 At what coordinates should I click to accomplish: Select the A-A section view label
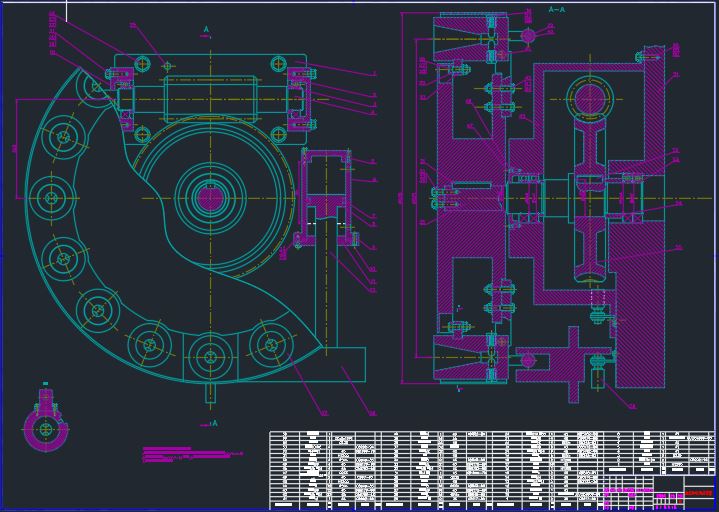coord(556,9)
